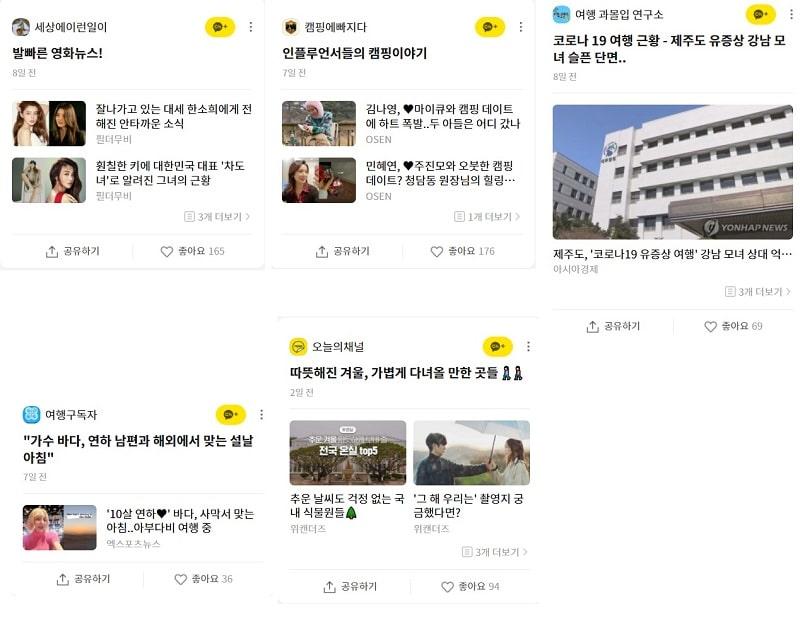This screenshot has height=619, width=800.
Task: Add 여행구독자 channel via yellow button
Action: pos(231,415)
